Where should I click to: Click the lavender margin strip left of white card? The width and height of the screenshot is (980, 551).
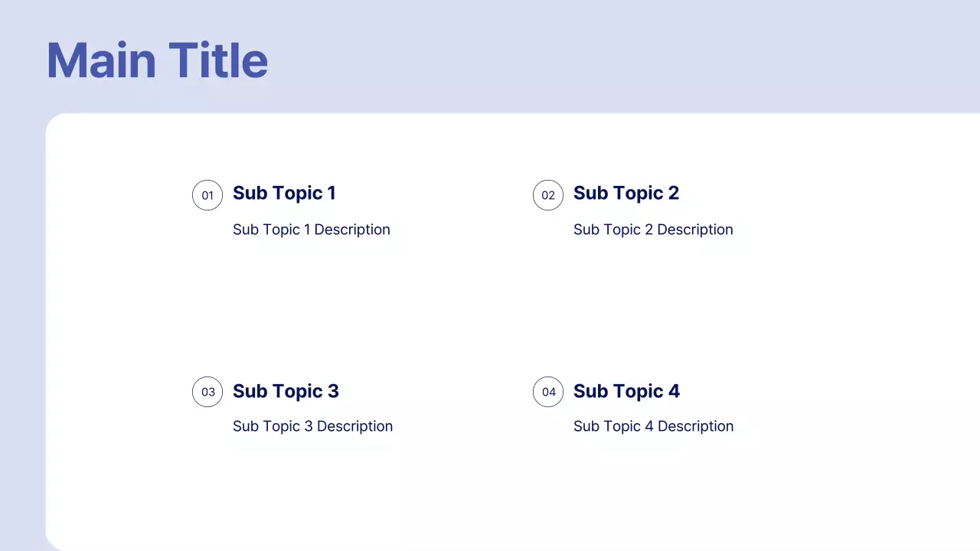click(22, 329)
